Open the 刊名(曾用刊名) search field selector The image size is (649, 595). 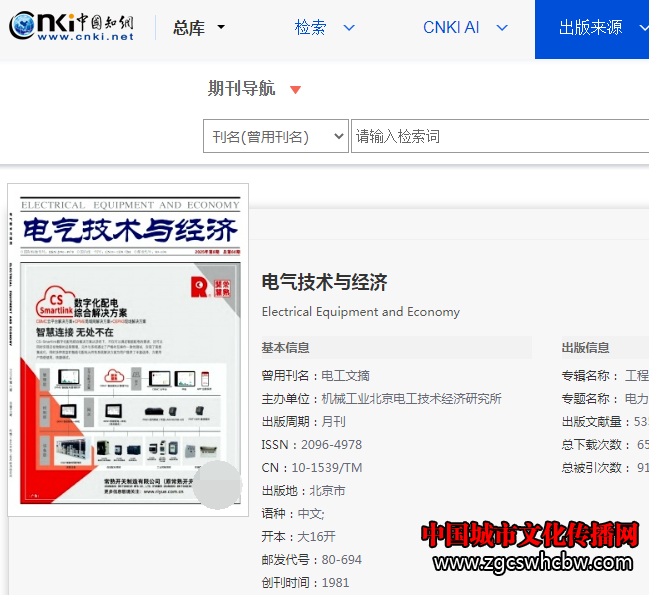tap(275, 136)
